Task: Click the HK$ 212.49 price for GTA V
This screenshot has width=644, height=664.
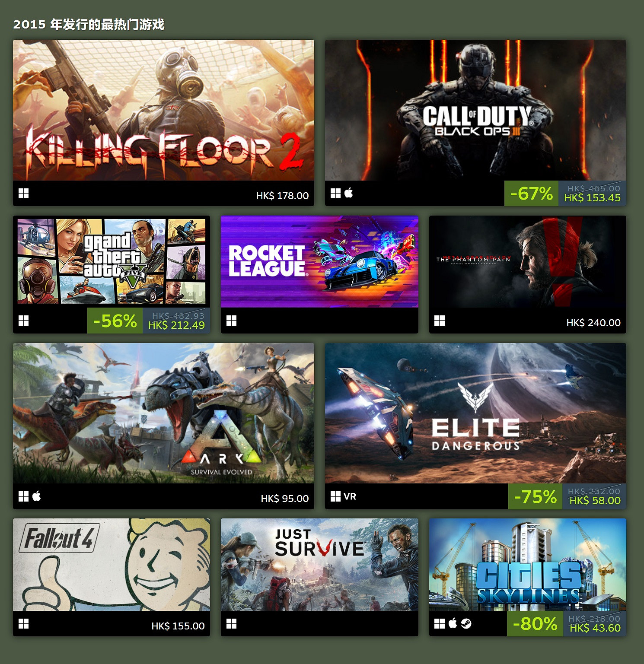Action: click(176, 325)
